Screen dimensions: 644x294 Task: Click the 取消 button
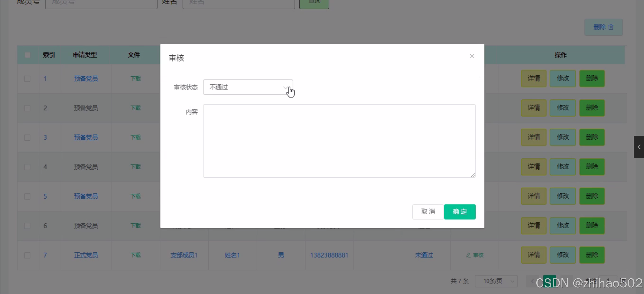coord(428,212)
